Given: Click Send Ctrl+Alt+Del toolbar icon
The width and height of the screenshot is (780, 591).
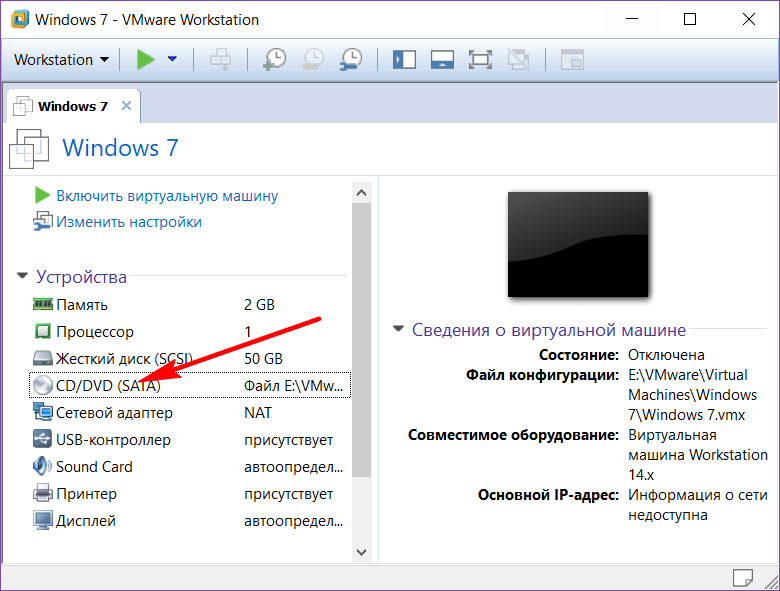Looking at the screenshot, I should [220, 59].
